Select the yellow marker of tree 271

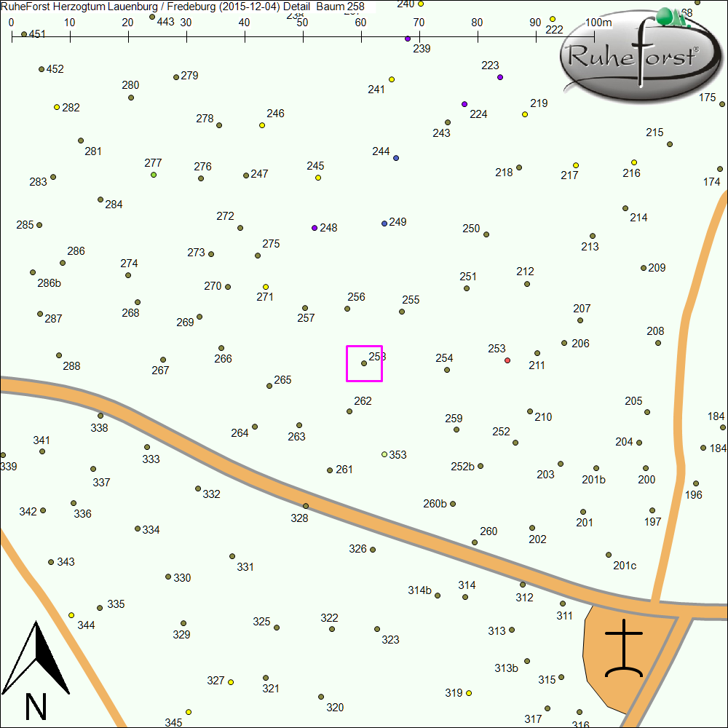(266, 287)
